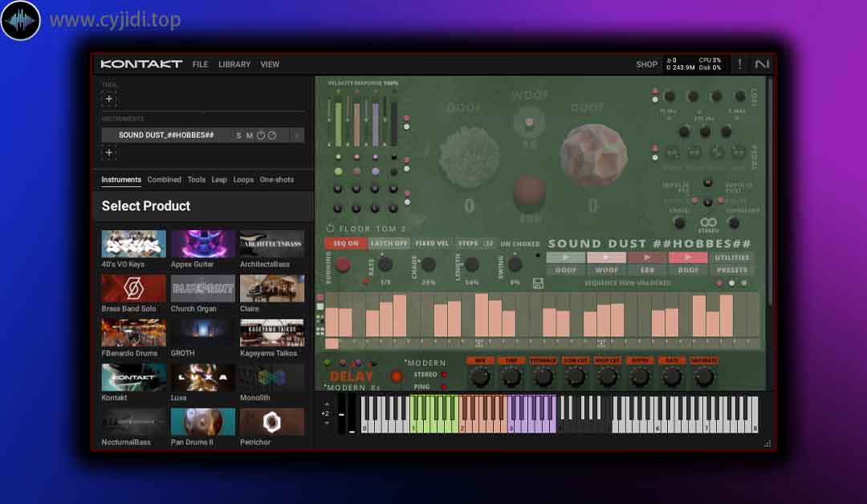
Task: Click the red RUNNING button
Action: pyautogui.click(x=343, y=266)
